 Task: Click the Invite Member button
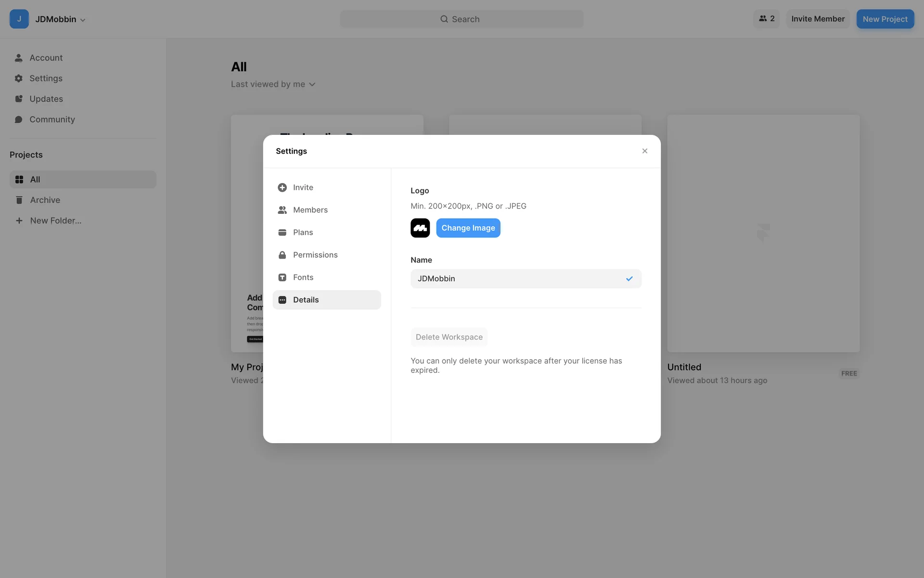pos(818,19)
